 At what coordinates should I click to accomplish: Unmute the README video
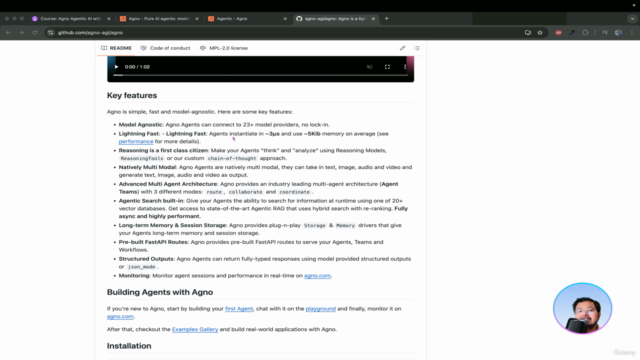[x=369, y=67]
